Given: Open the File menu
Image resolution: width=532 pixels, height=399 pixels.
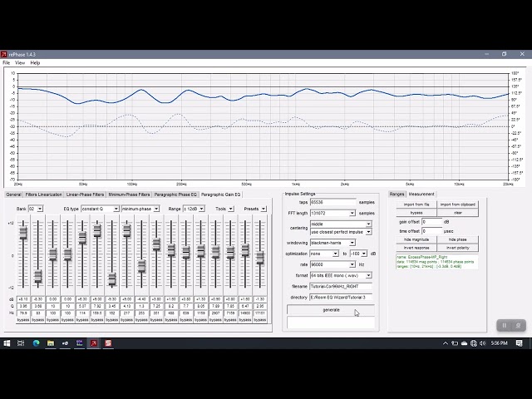Looking at the screenshot, I should [x=6, y=63].
